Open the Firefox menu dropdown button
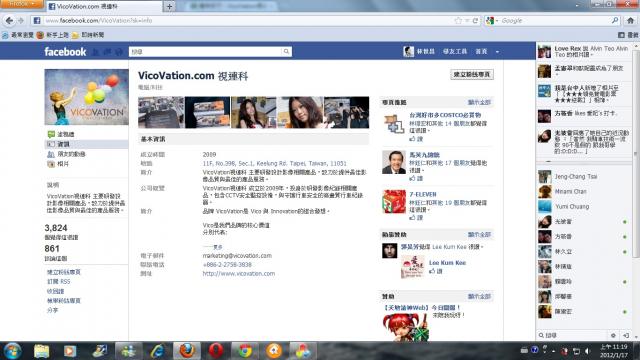The width and height of the screenshot is (640, 360). click(x=21, y=4)
